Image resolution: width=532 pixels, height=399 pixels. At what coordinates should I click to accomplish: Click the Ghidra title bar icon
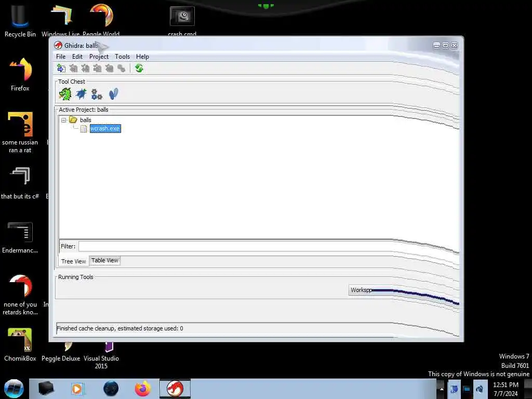coord(58,46)
